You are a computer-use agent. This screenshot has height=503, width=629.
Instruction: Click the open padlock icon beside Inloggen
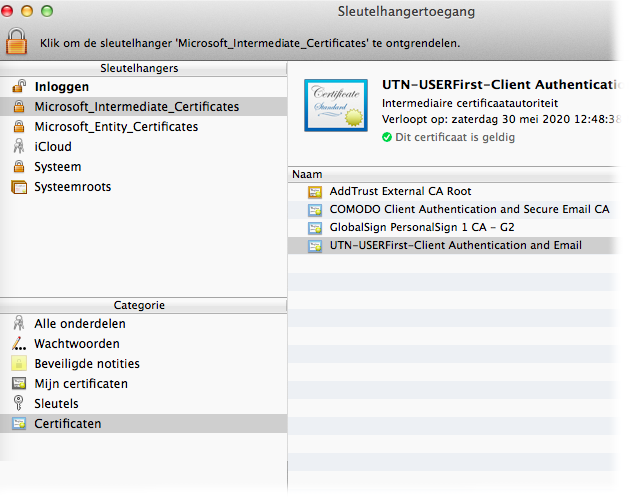19,86
